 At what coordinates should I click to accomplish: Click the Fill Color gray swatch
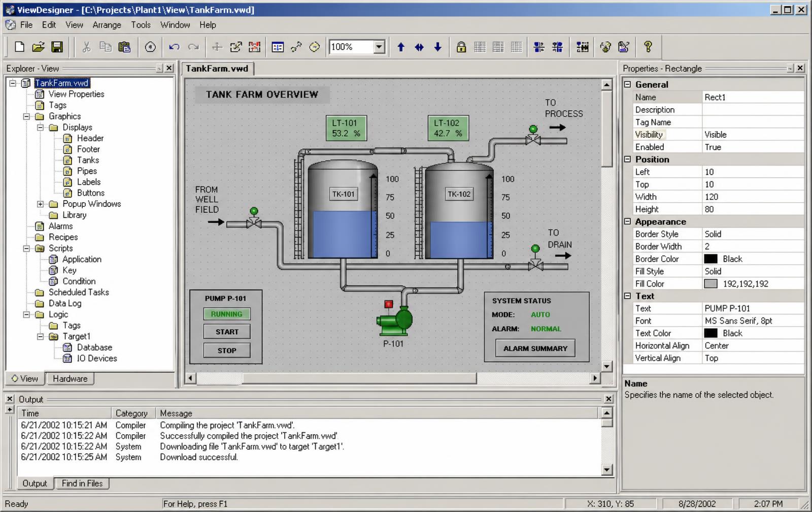[x=710, y=284]
